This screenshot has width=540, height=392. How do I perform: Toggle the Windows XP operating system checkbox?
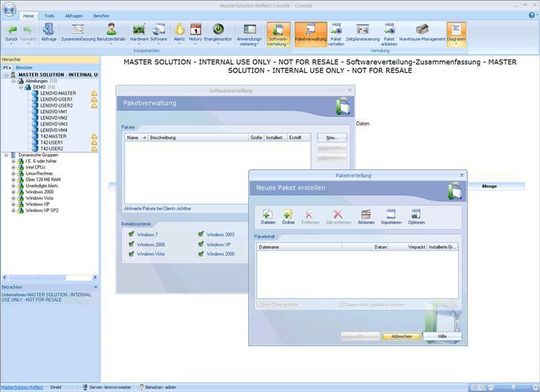[201, 244]
